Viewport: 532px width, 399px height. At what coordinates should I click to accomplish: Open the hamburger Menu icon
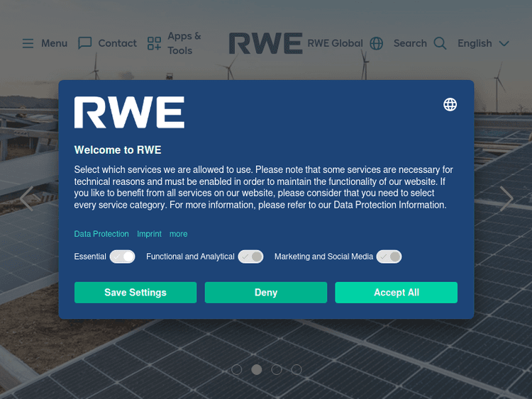tap(28, 43)
